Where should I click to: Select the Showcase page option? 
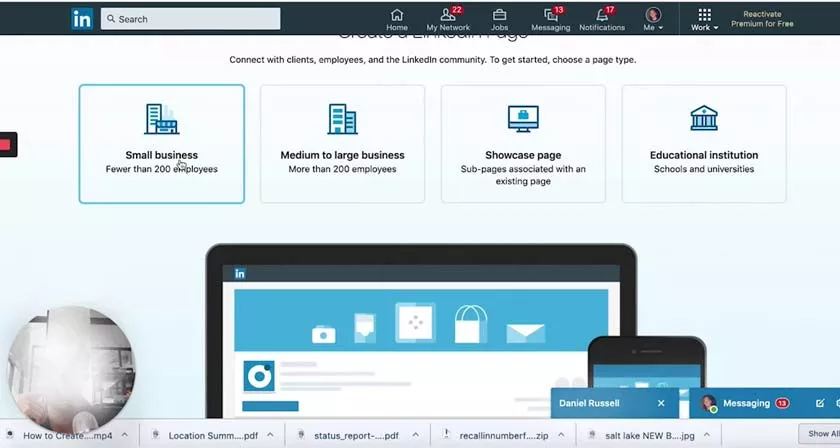(523, 144)
